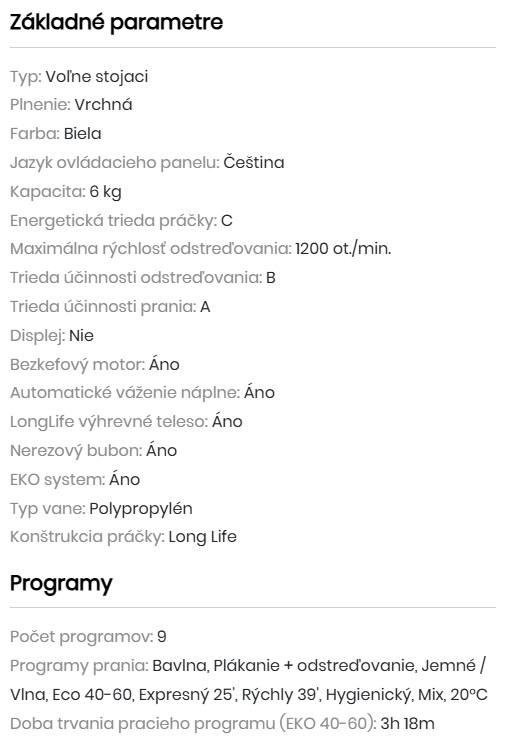This screenshot has height=753, width=532.
Task: Click the Trieda účinnosti odstreďovania label
Action: click(x=136, y=278)
